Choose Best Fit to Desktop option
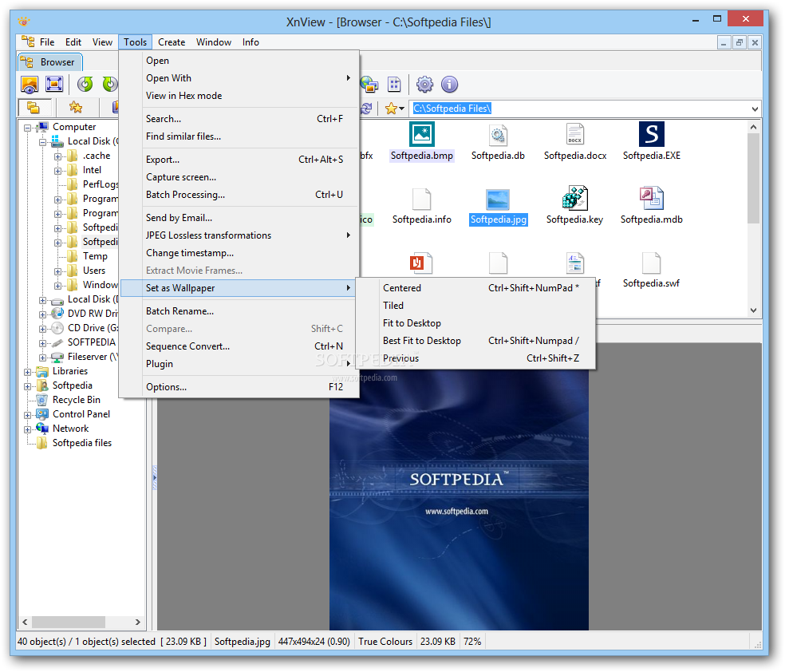The width and height of the screenshot is (785, 672). coord(475,341)
